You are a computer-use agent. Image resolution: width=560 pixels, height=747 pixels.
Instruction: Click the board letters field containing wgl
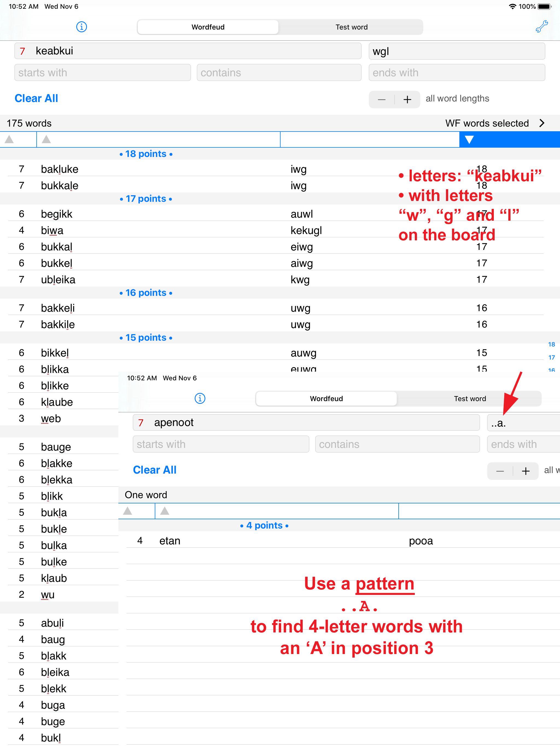pyautogui.click(x=457, y=51)
